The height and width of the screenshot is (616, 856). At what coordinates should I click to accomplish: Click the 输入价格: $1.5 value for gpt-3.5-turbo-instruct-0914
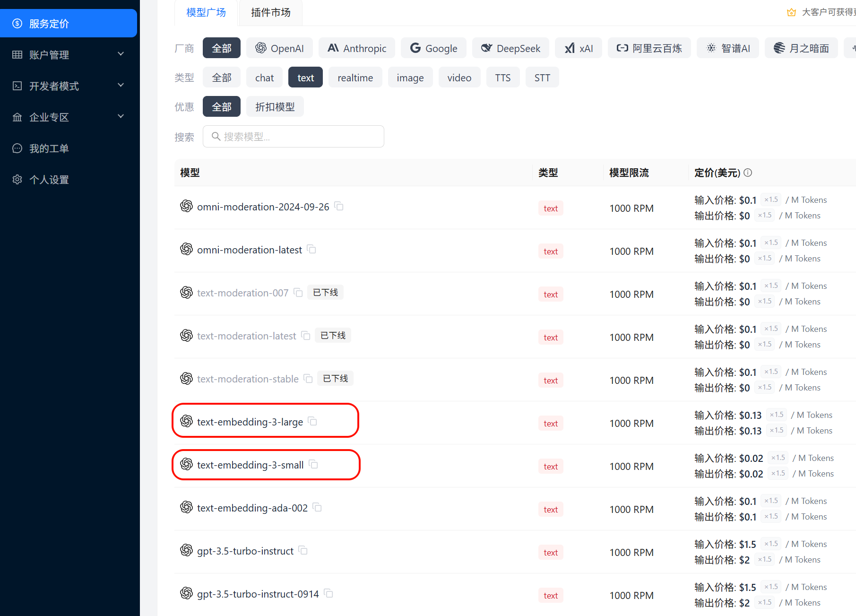click(x=725, y=587)
